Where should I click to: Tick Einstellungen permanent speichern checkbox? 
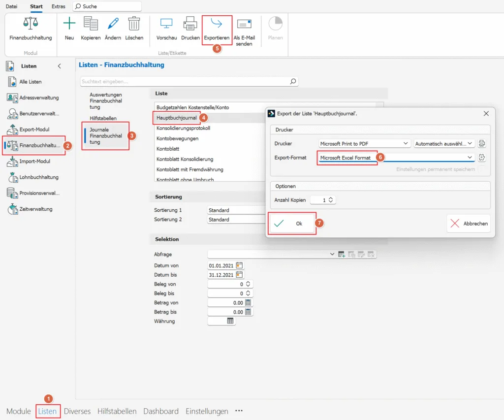point(481,169)
